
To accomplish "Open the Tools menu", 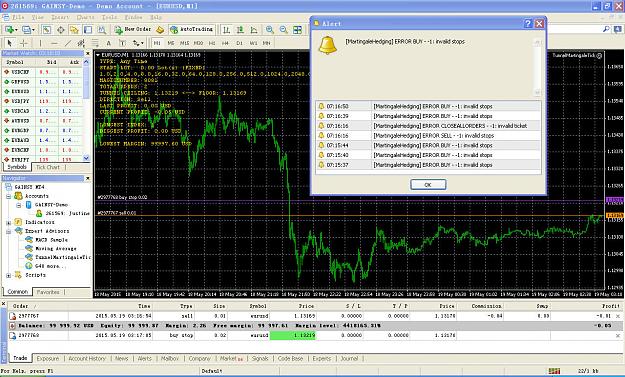I will pyautogui.click(x=109, y=17).
